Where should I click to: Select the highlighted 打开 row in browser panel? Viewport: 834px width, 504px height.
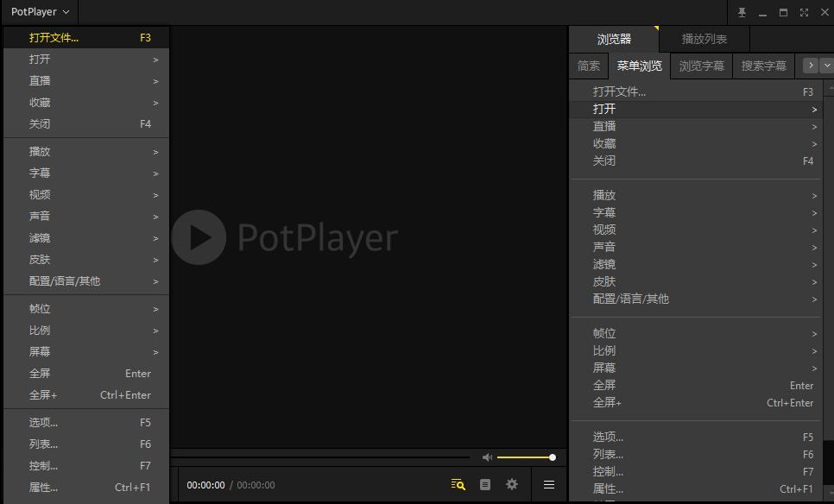(x=696, y=109)
